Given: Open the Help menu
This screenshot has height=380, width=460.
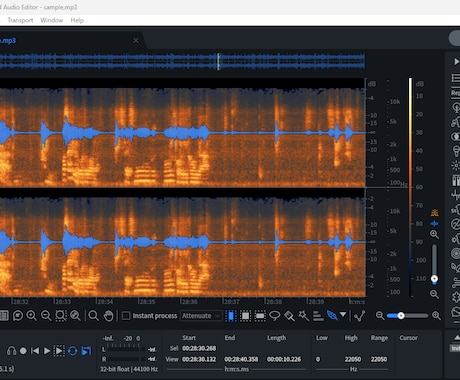Looking at the screenshot, I should click(x=77, y=20).
